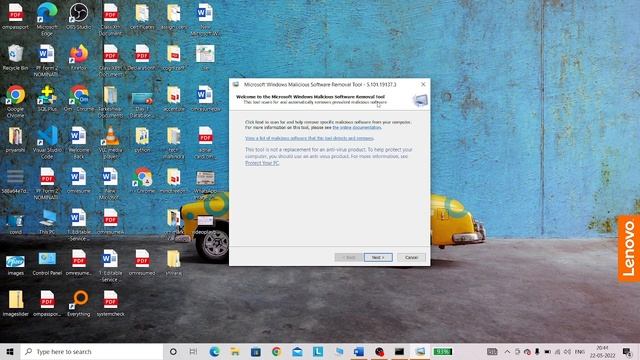This screenshot has height=360, width=640.
Task: Open Google Chrome from the taskbar
Action: coord(277,351)
